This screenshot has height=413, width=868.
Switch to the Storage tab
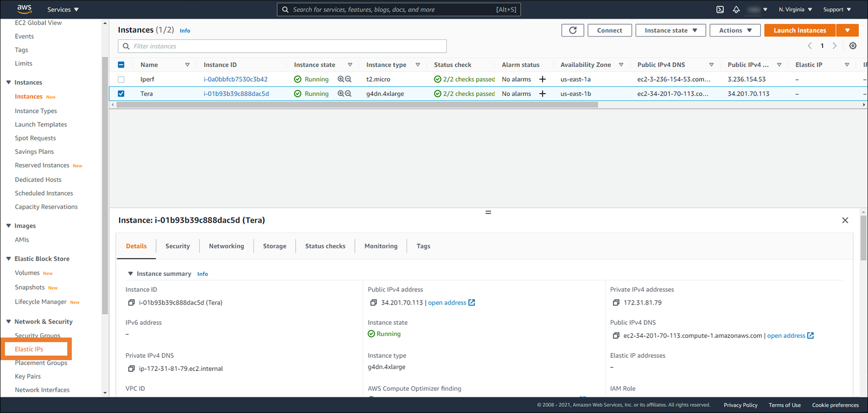pos(275,246)
